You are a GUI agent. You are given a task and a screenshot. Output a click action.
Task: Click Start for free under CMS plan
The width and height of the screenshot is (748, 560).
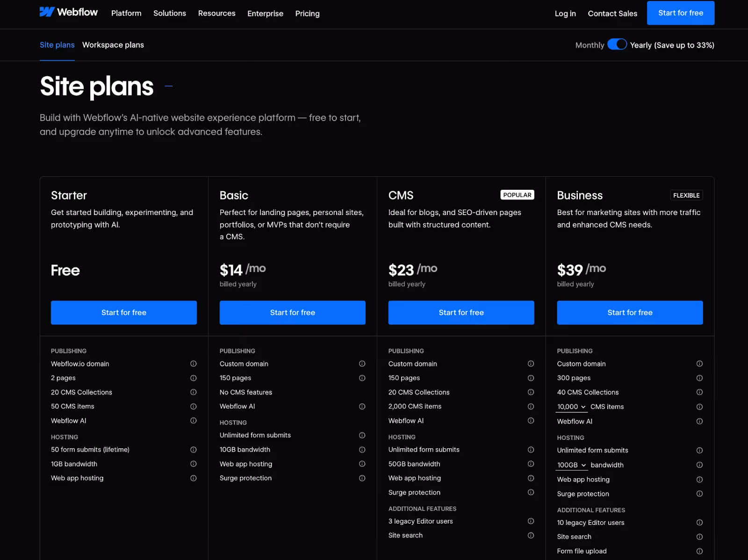point(461,313)
